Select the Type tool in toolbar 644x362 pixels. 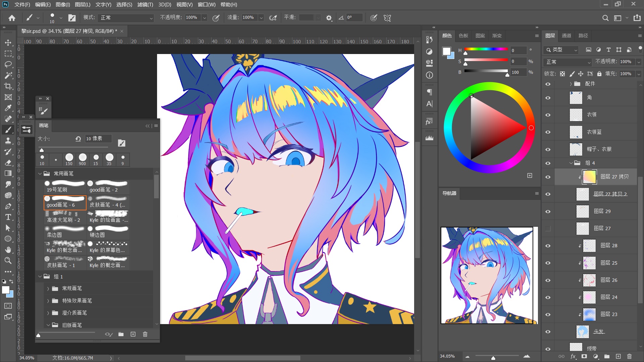point(8,217)
